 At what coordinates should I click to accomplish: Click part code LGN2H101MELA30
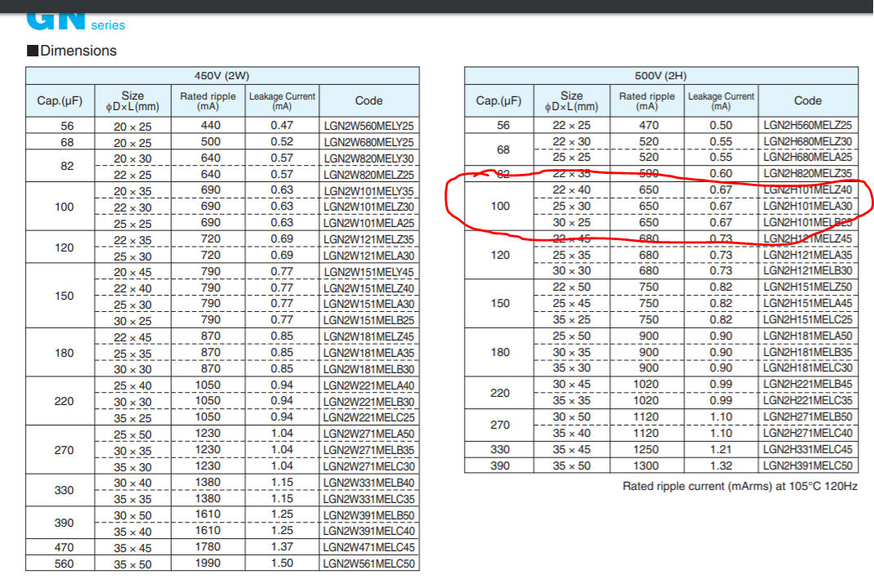tap(807, 207)
